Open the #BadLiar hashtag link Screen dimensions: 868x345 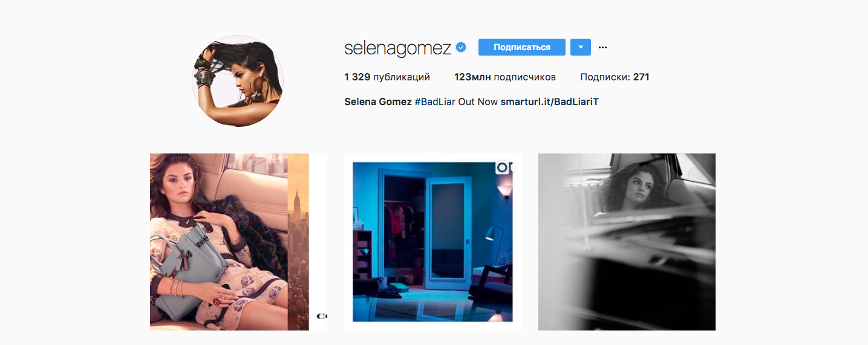(x=435, y=102)
